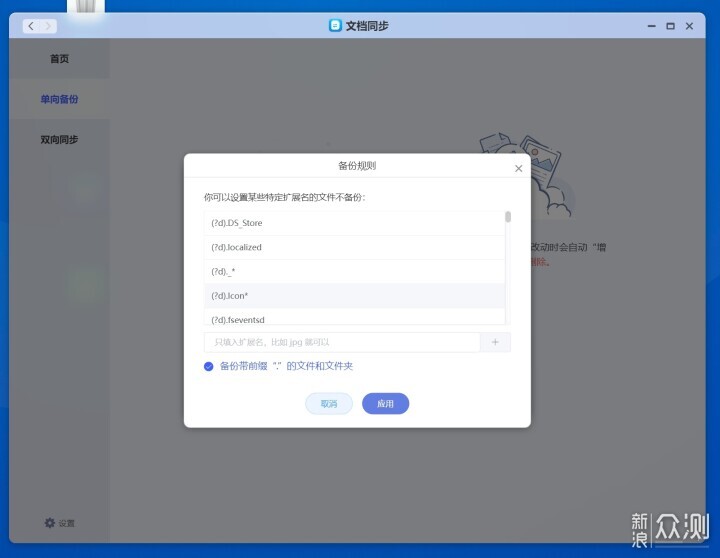Click the forward arrow in title bar

click(48, 26)
